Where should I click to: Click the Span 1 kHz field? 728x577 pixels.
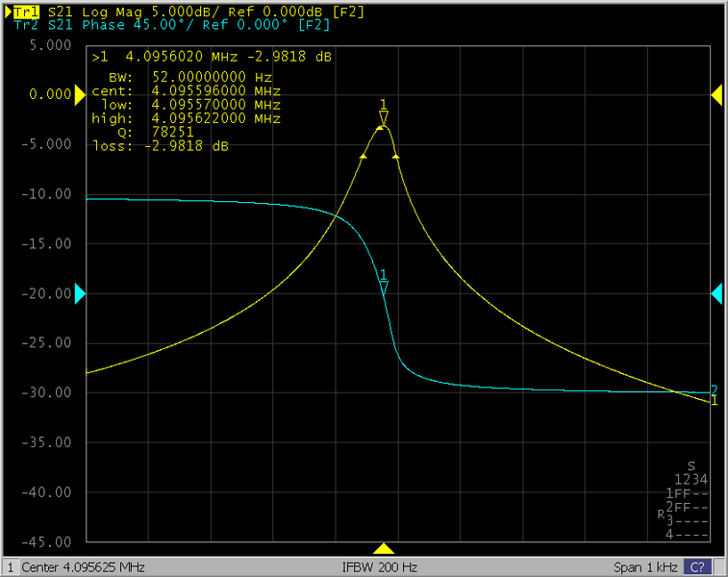tap(644, 567)
